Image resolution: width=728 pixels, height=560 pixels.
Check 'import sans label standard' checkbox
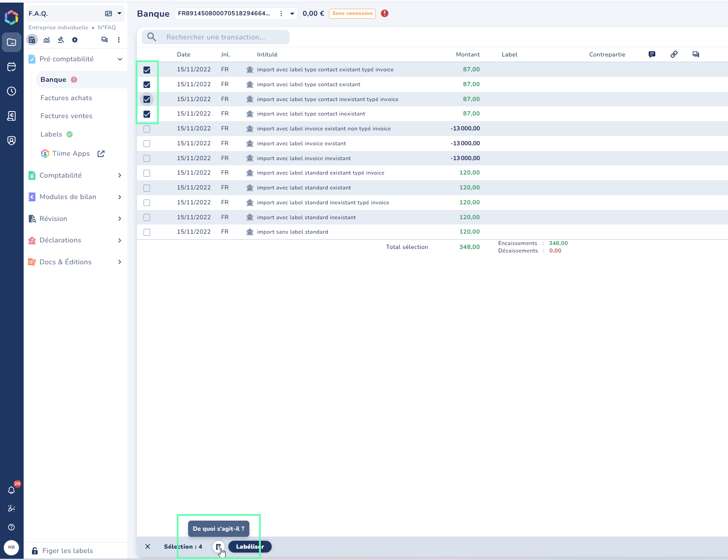[x=147, y=232]
